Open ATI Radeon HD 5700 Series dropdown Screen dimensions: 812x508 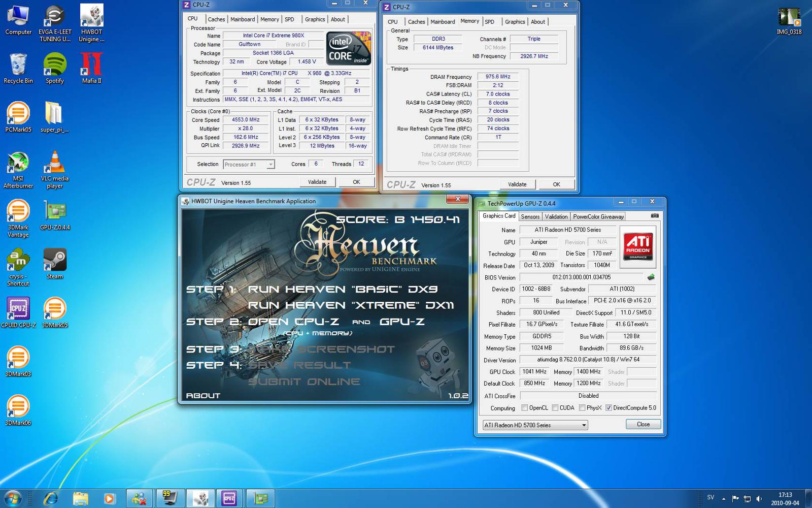[535, 425]
